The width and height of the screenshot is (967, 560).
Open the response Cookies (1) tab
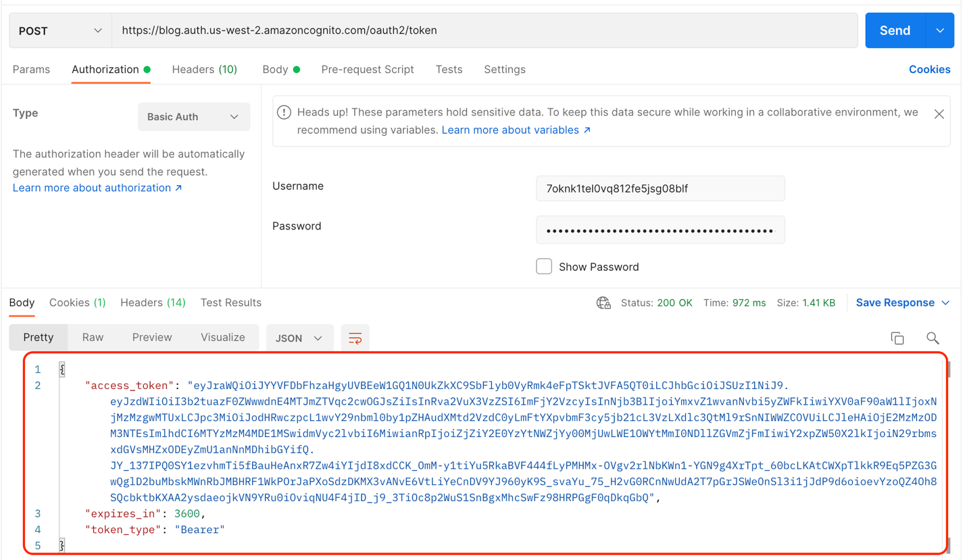78,303
